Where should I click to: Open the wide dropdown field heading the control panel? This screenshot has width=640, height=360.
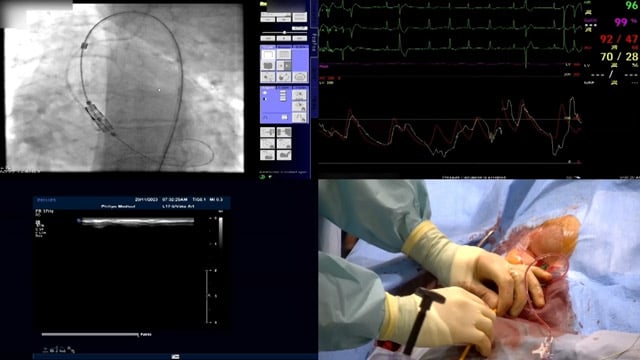pos(276,14)
